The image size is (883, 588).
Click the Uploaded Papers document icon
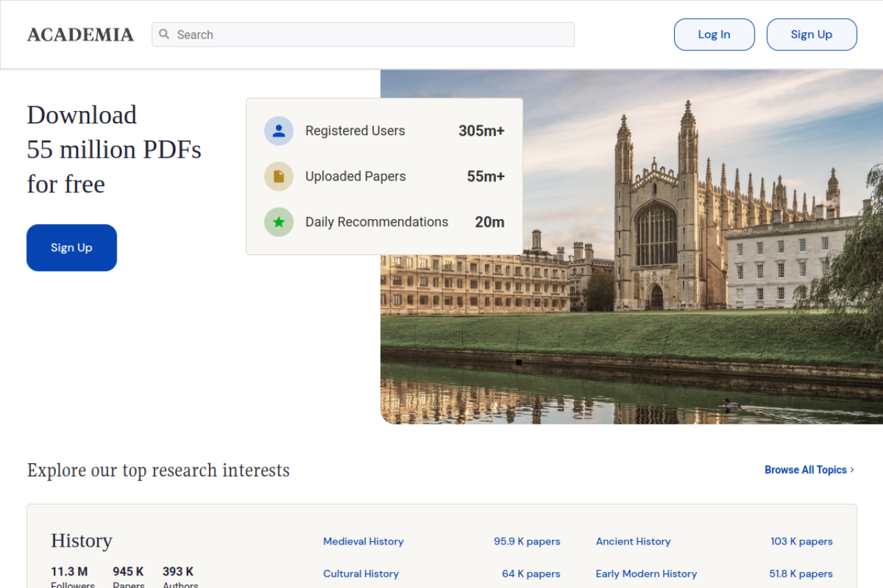[x=279, y=176]
